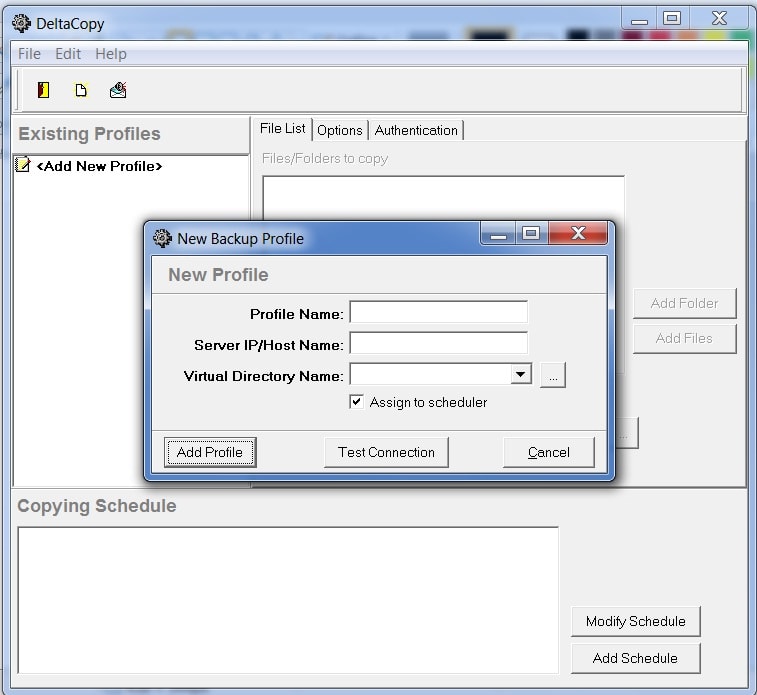This screenshot has height=695, width=757.
Task: Click into the Profile Name field
Action: (438, 313)
